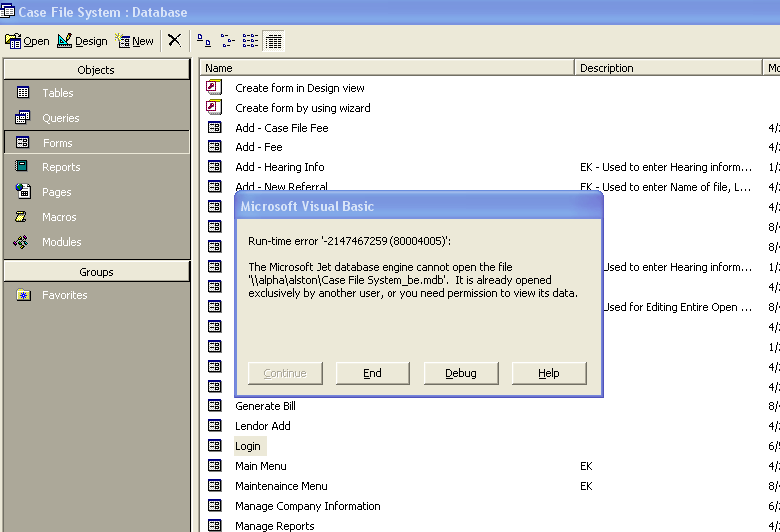The image size is (780, 532).
Task: Click the form icon beside Maintenaince Menu
Action: point(214,486)
